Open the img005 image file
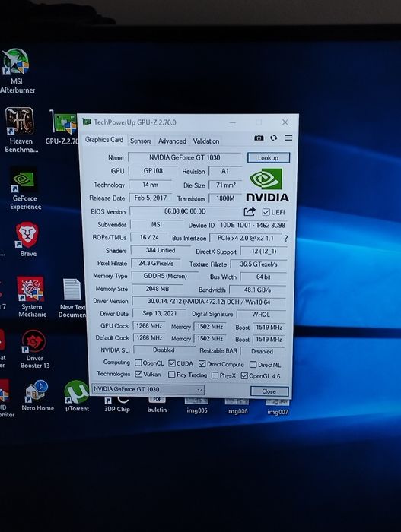This screenshot has width=401, height=532. tap(197, 406)
